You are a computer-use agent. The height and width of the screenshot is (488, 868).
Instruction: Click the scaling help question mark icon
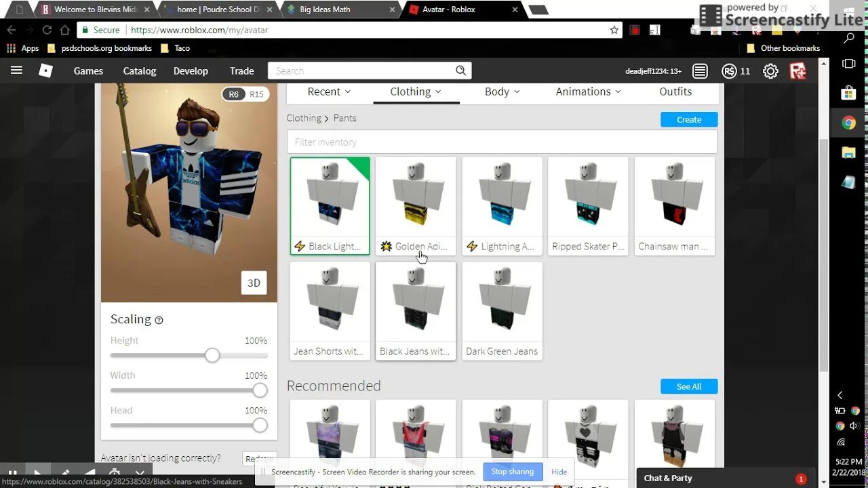pyautogui.click(x=159, y=320)
